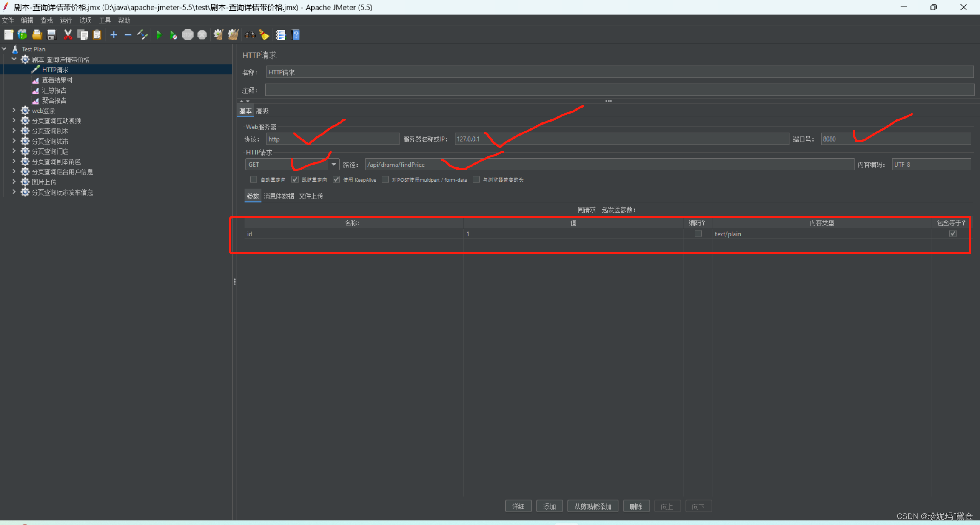Click the 端口号 8080 field
The height and width of the screenshot is (525, 980).
(896, 139)
